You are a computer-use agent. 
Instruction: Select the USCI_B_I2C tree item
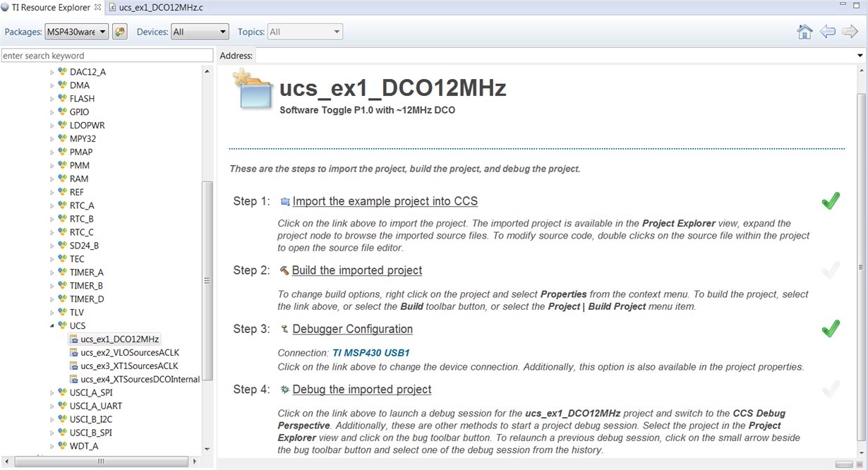tap(92, 420)
